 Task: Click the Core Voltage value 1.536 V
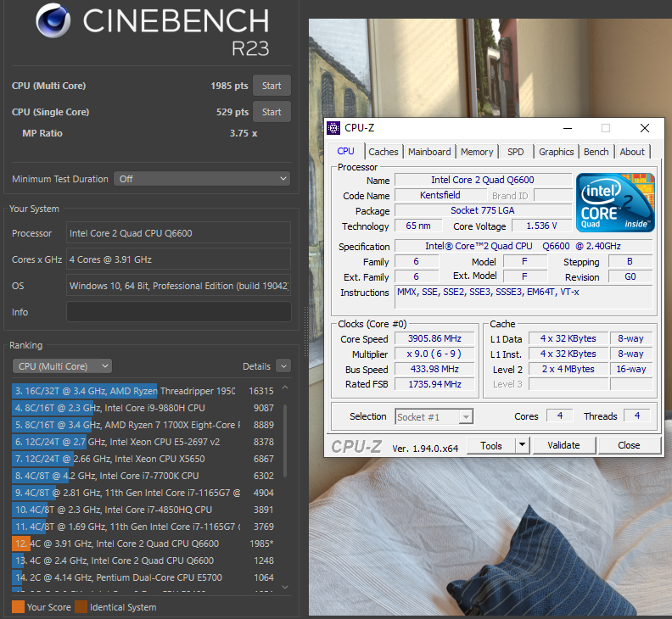point(541,226)
